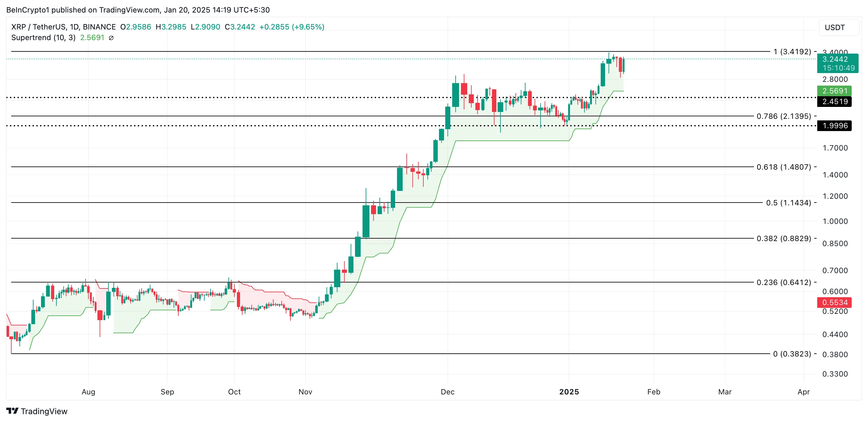
Task: Select the 0.786 (2.1395) Fibonacci label
Action: (784, 116)
